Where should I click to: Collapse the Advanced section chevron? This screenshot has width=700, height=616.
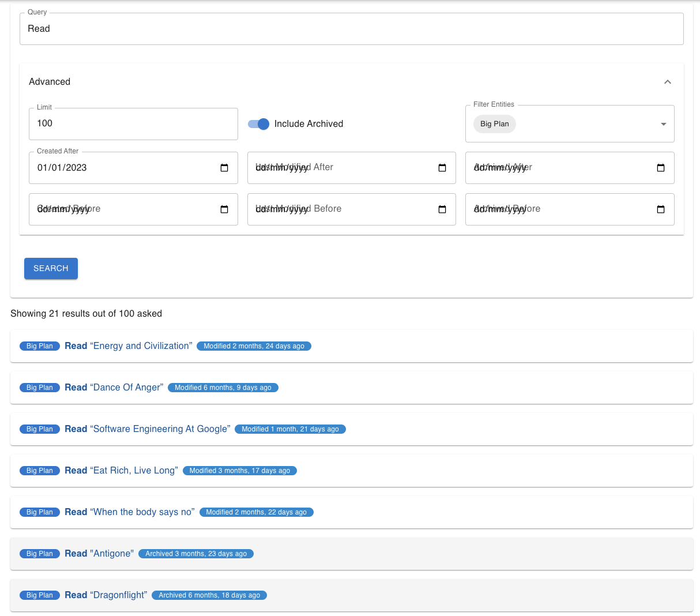coord(667,82)
